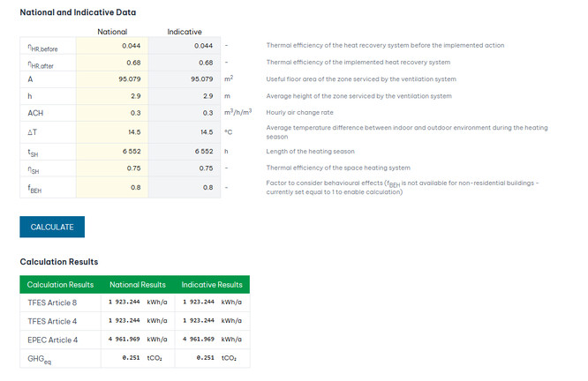Image resolution: width=588 pixels, height=381 pixels.
Task: Click National fBEH behavioural factor field
Action: [x=112, y=187]
